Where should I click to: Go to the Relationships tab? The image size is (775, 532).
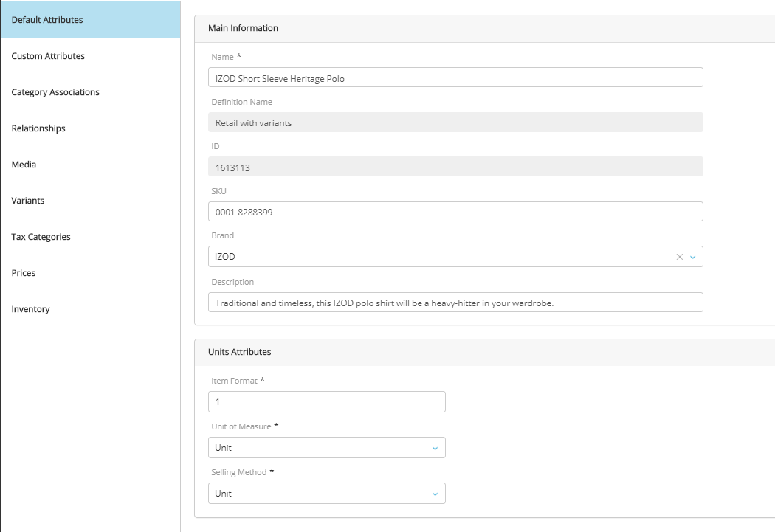[x=38, y=128]
